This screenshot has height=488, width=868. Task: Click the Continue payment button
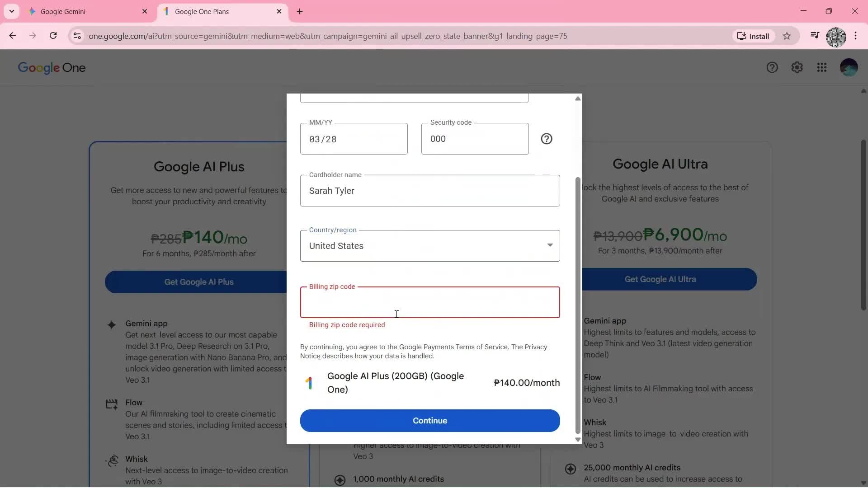(x=429, y=420)
